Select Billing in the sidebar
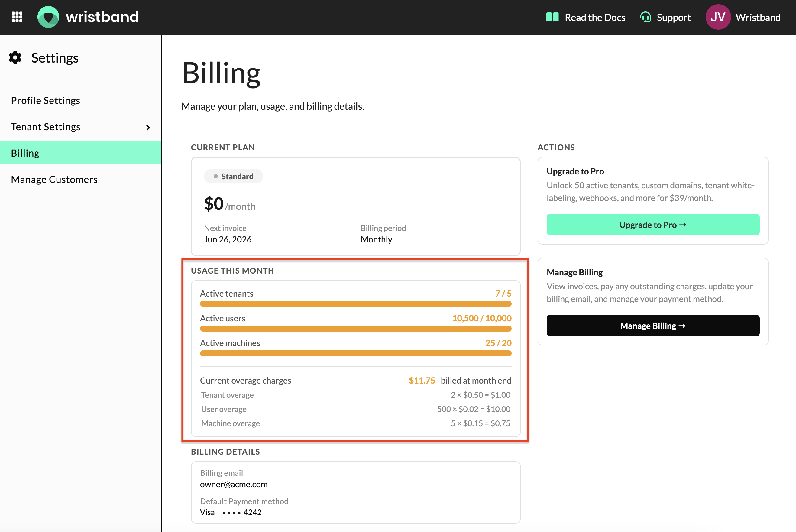This screenshot has width=796, height=532. click(x=81, y=153)
